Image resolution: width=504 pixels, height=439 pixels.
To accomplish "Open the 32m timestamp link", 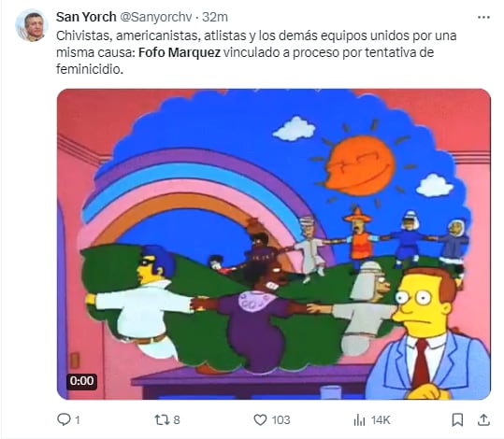I will [215, 17].
